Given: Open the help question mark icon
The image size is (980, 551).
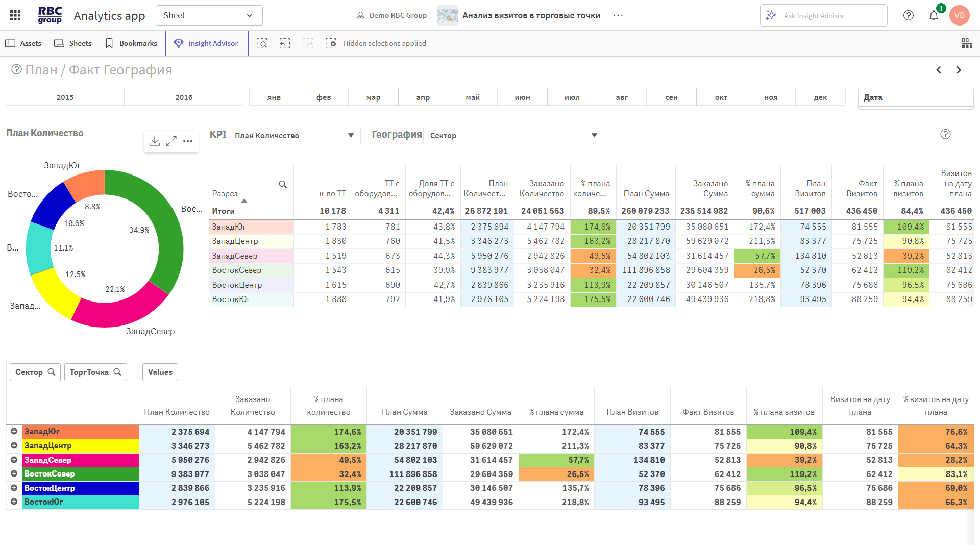Looking at the screenshot, I should click(909, 15).
